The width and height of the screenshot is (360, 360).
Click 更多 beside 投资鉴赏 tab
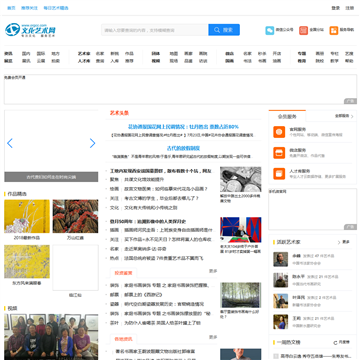click(213, 271)
